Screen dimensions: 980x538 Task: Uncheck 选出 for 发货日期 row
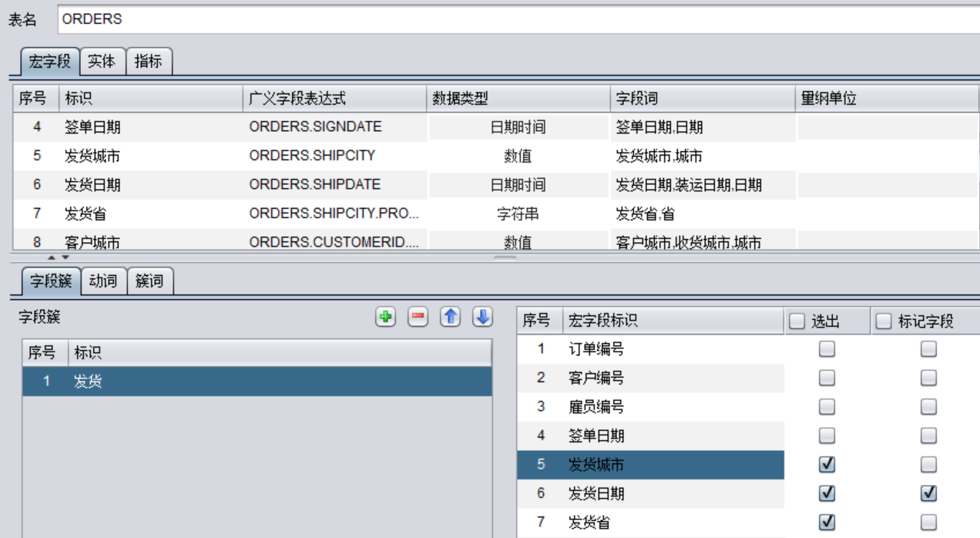[x=827, y=493]
